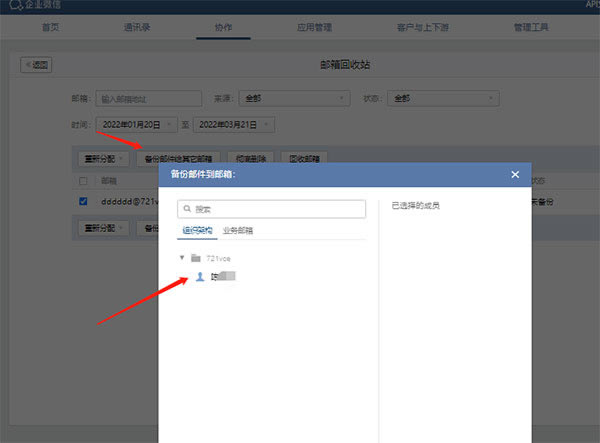Click the 721vce department name
This screenshot has height=443, width=600.
(218, 258)
